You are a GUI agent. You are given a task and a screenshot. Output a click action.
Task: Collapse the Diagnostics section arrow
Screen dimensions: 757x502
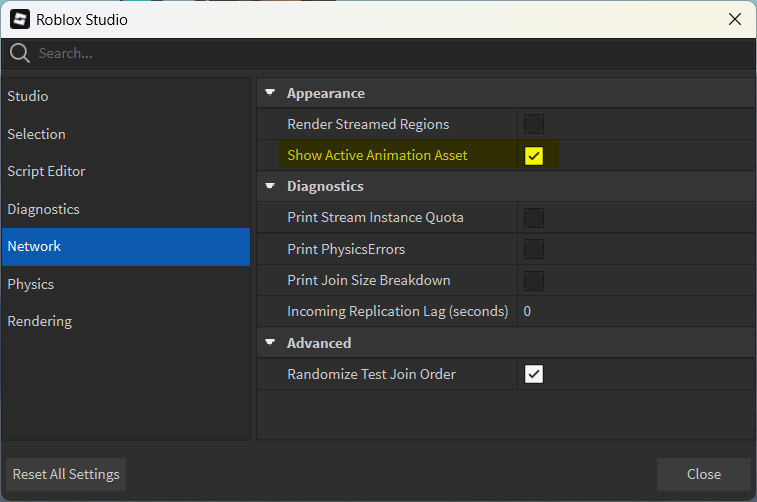[270, 186]
